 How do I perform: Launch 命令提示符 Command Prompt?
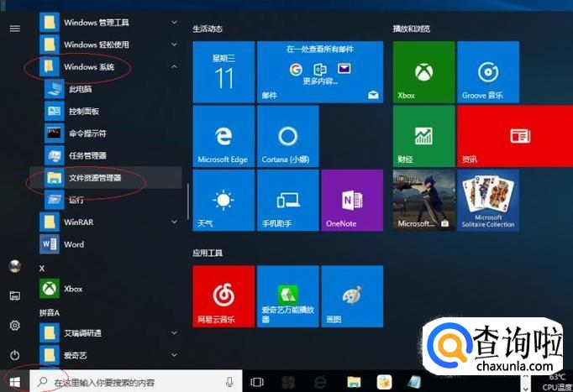(x=106, y=133)
